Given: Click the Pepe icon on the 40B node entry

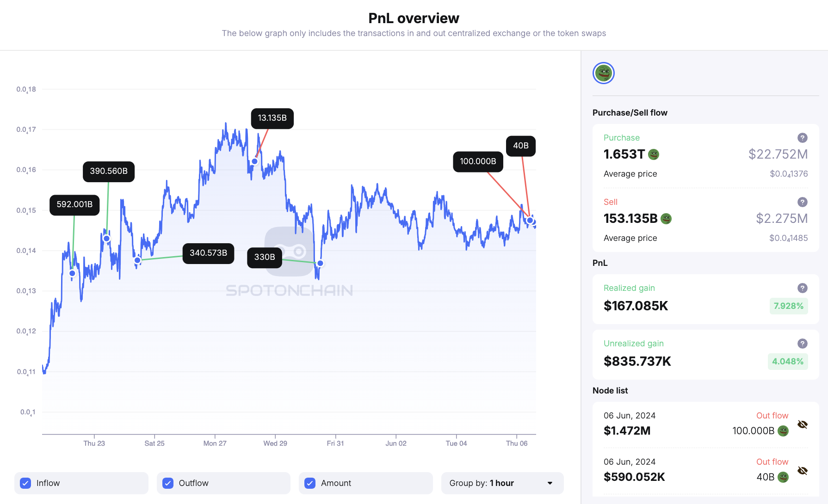Looking at the screenshot, I should (x=783, y=477).
